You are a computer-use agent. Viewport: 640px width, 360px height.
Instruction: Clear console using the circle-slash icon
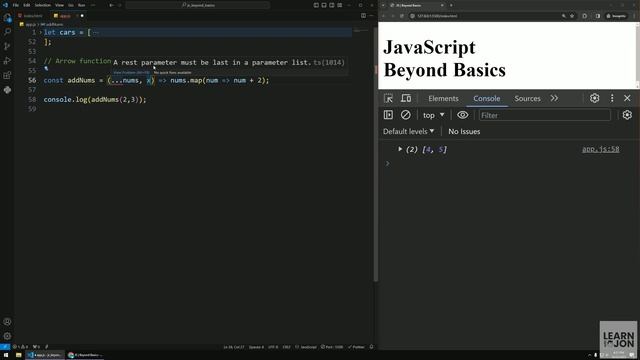(x=405, y=115)
